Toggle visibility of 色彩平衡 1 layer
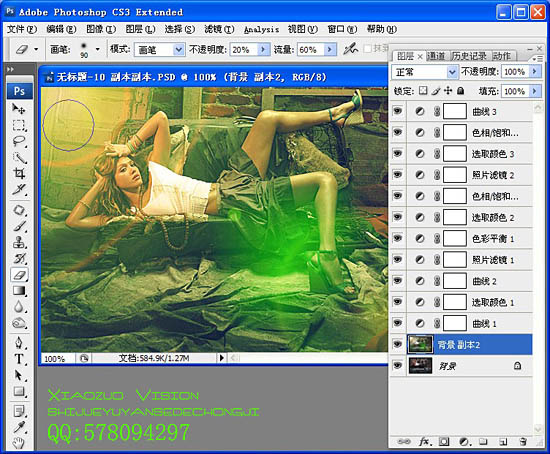Image resolution: width=550 pixels, height=454 pixels. tap(397, 239)
